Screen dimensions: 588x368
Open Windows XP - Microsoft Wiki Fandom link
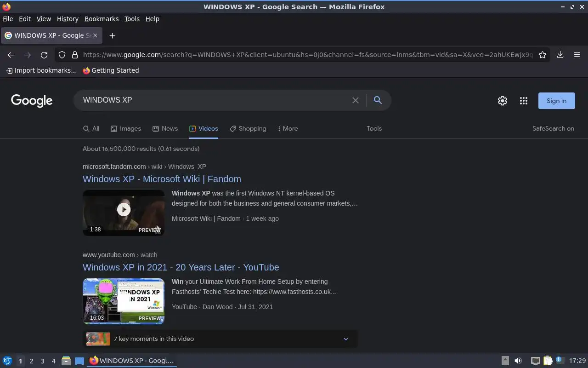[x=162, y=179]
